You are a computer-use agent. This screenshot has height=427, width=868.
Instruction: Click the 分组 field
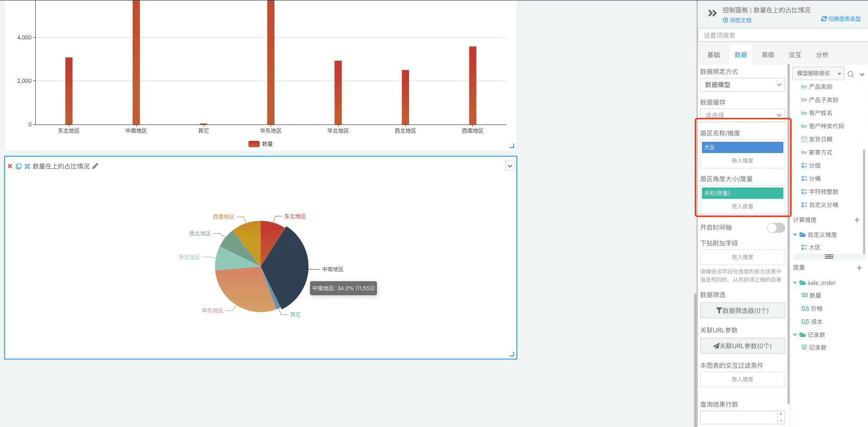point(811,165)
